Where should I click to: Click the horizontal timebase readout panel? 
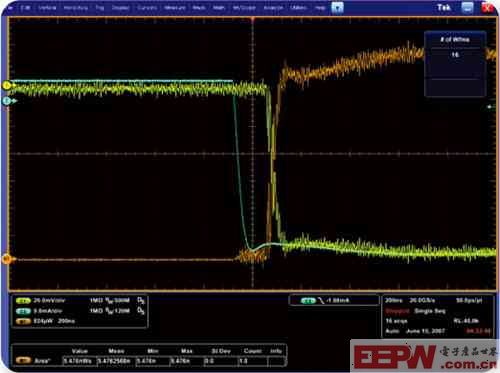click(x=438, y=316)
